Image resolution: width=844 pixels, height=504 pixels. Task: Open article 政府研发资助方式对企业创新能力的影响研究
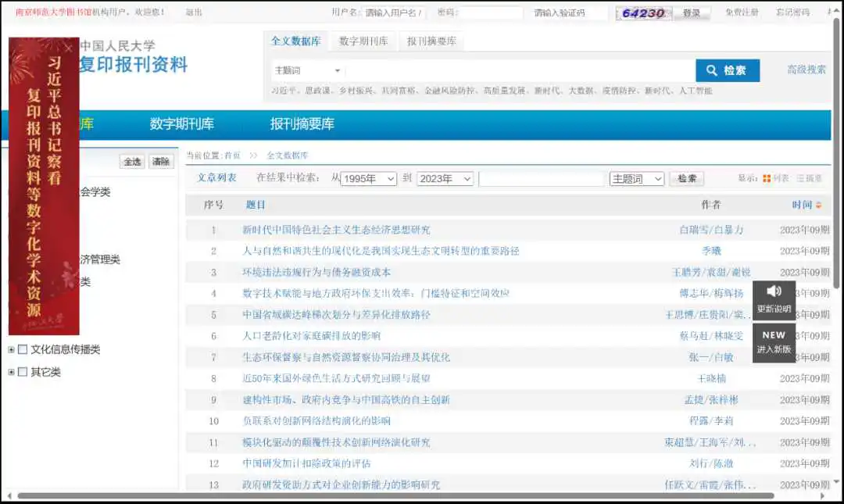(x=341, y=484)
